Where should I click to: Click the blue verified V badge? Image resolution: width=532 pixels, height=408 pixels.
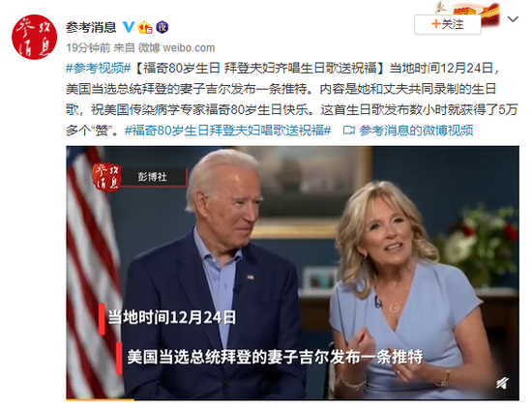[x=129, y=27]
